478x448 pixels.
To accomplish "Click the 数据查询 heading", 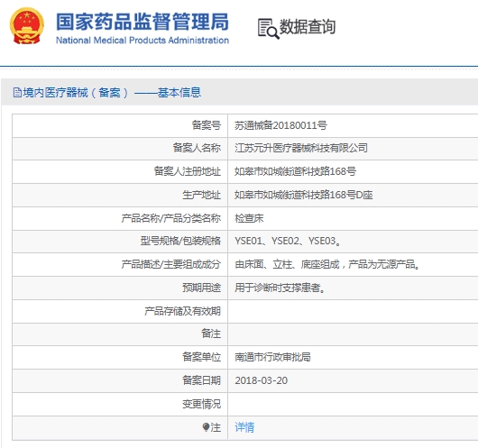I will tap(308, 27).
